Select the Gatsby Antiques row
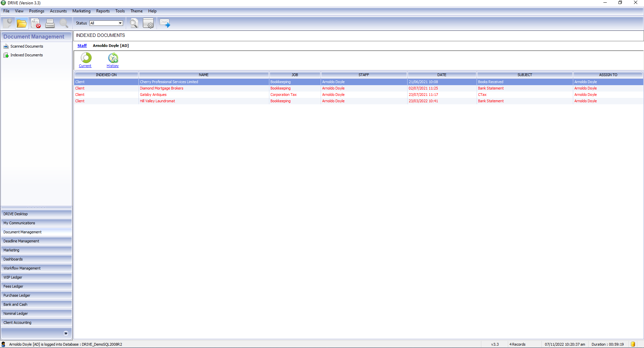 tap(359, 95)
